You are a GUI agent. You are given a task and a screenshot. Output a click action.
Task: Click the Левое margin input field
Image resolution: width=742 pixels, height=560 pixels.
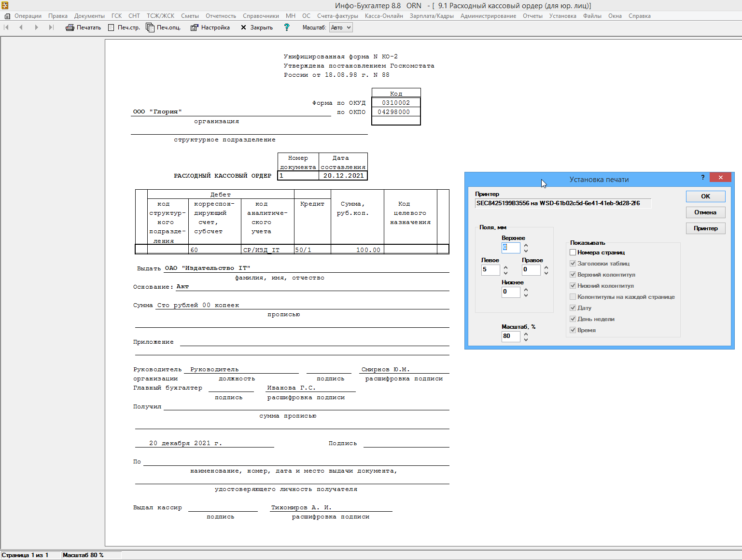tap(490, 270)
